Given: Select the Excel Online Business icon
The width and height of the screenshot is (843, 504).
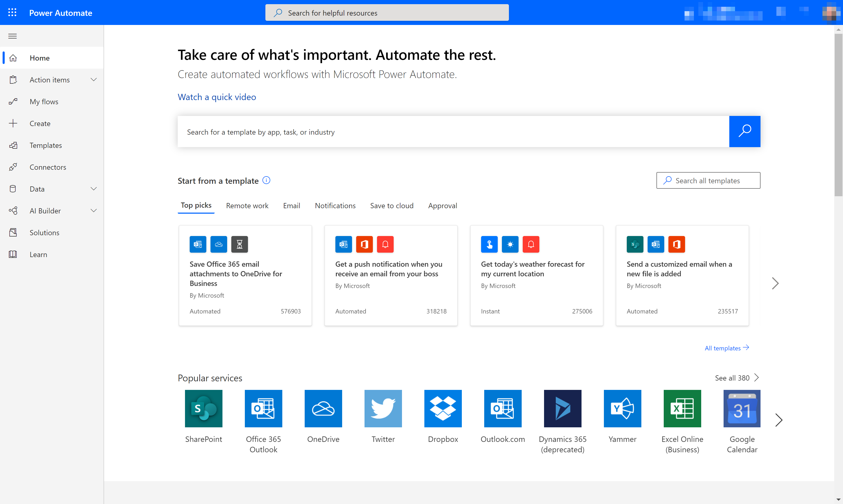Looking at the screenshot, I should (x=682, y=409).
